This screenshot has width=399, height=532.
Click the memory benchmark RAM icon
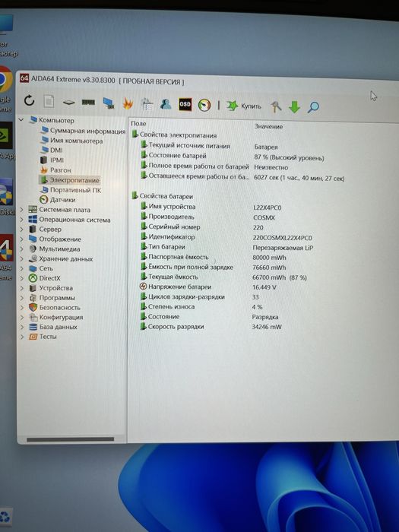click(88, 102)
